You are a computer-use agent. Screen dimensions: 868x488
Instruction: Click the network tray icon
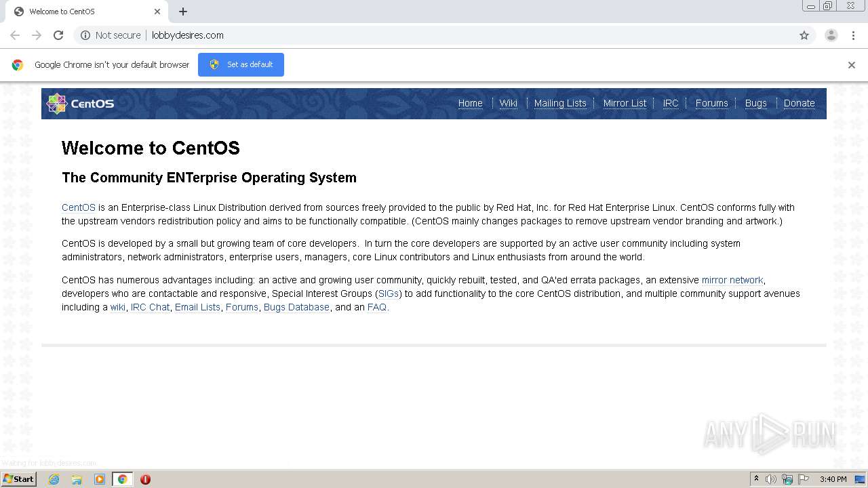click(x=787, y=479)
